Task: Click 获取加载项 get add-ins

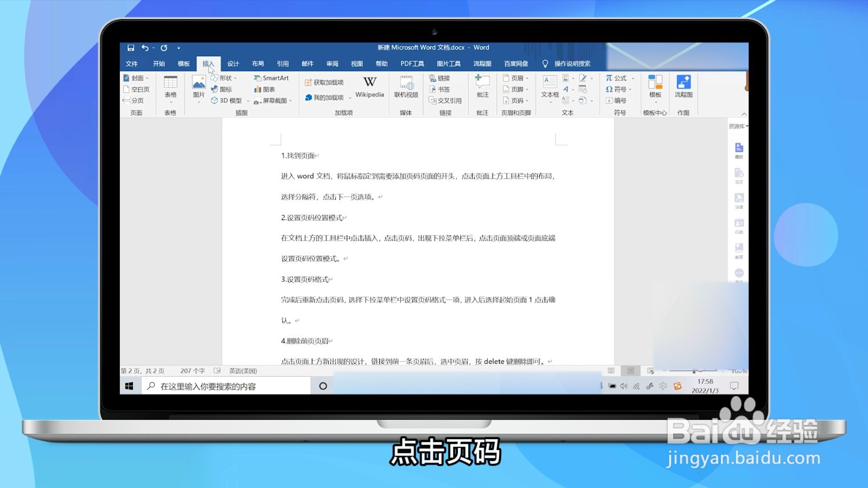Action: click(x=324, y=82)
